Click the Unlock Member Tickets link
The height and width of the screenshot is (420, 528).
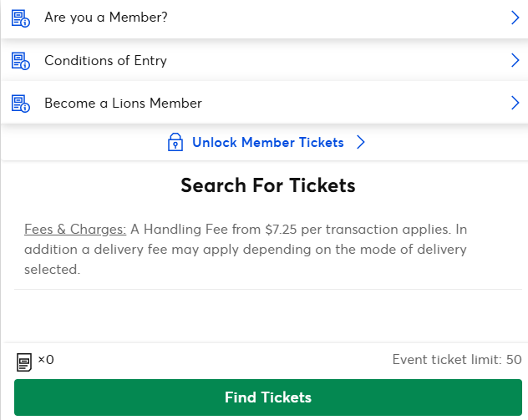click(x=267, y=143)
